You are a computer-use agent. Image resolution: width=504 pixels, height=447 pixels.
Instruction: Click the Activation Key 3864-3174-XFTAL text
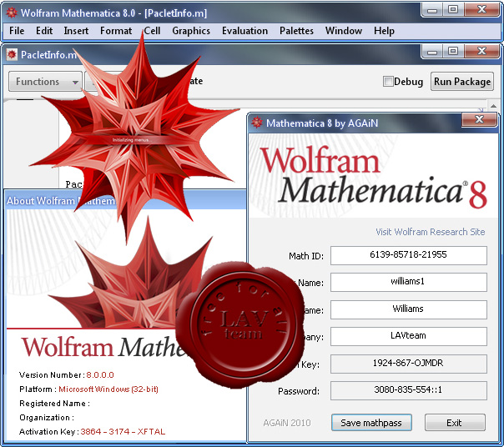pyautogui.click(x=123, y=432)
